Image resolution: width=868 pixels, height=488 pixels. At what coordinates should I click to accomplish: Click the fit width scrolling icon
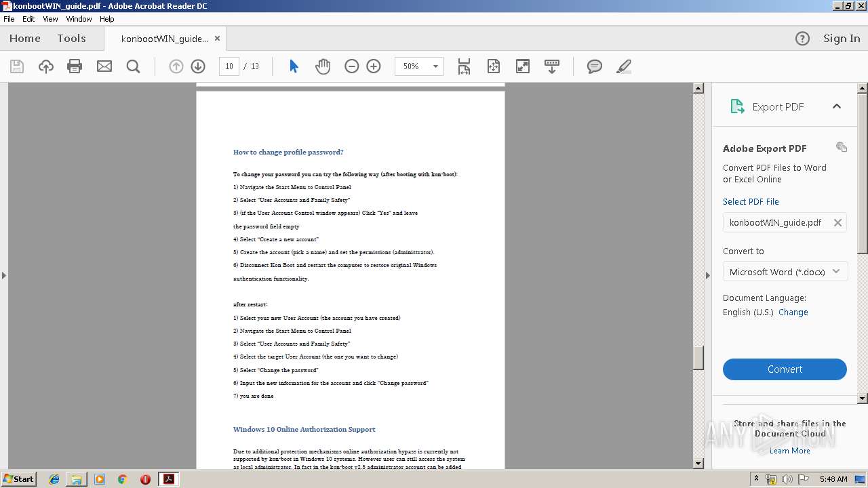pyautogui.click(x=464, y=66)
